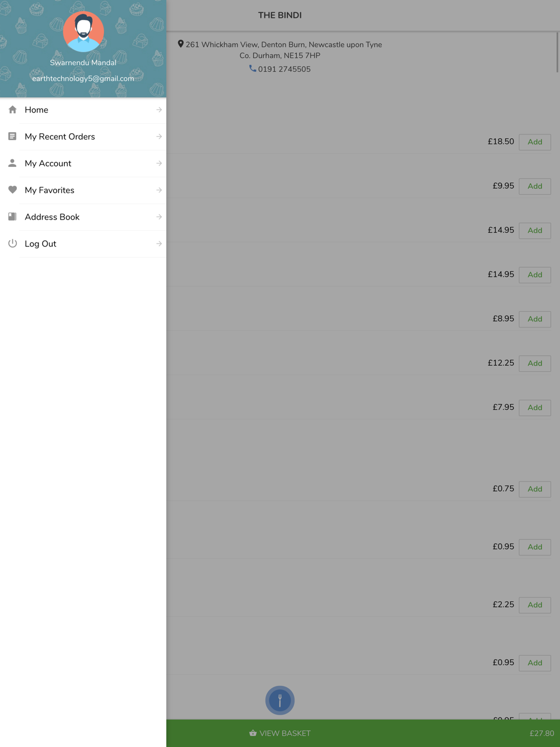Add the £18.50 item to basket
This screenshot has width=560, height=747.
[x=535, y=142]
